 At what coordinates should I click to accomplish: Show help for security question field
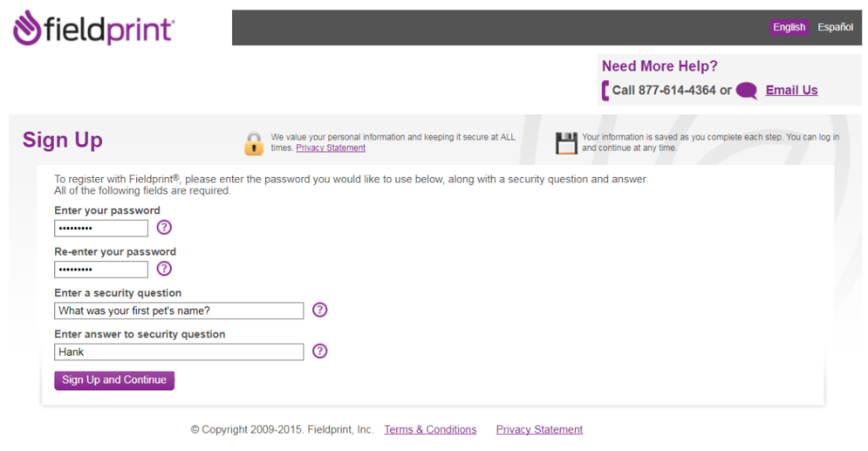(320, 310)
